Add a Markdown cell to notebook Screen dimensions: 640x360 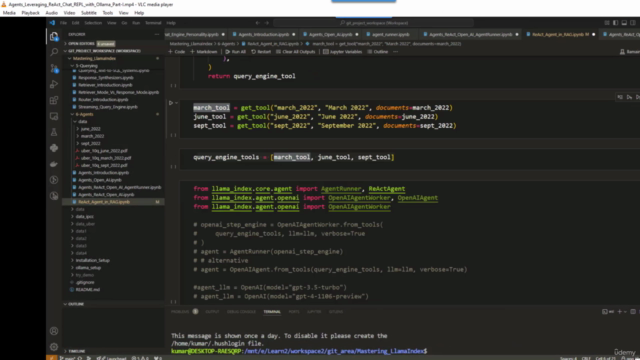click(x=204, y=52)
